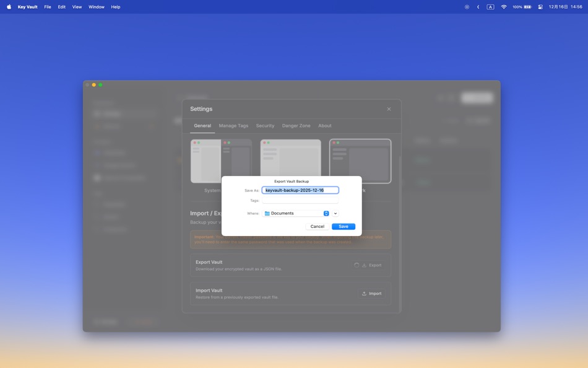Click the Documents folder icon in Where selector
Viewport: 588px width, 368px height.
pos(267,213)
